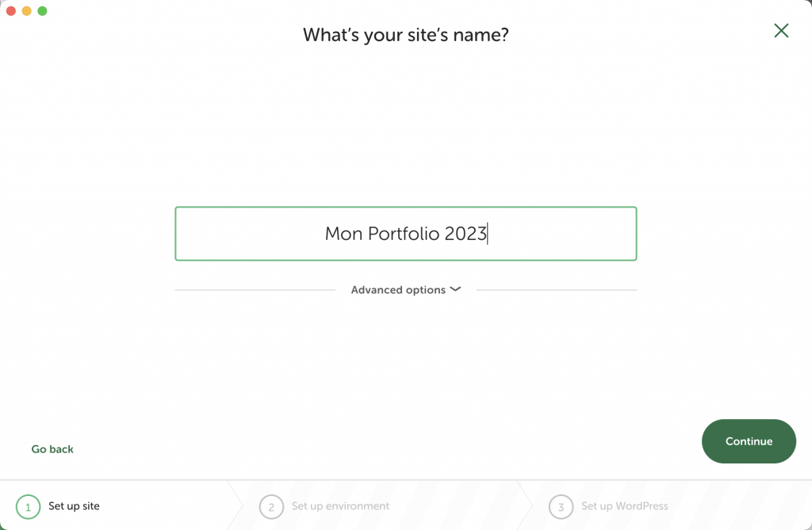Close the site setup with the green X
This screenshot has width=812, height=530.
[x=781, y=31]
